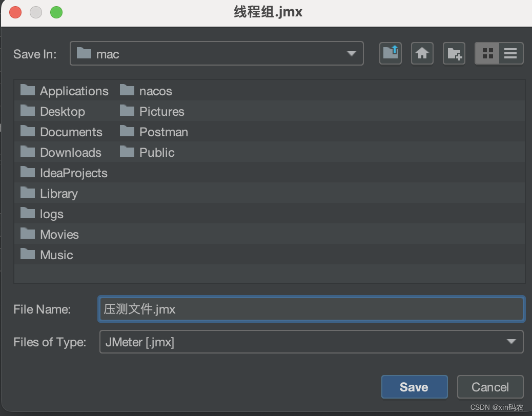532x416 pixels.
Task: Select the Downloads folder
Action: click(x=70, y=152)
